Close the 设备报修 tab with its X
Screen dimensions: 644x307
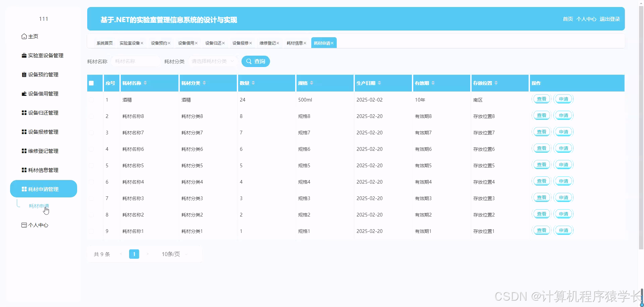pos(251,43)
